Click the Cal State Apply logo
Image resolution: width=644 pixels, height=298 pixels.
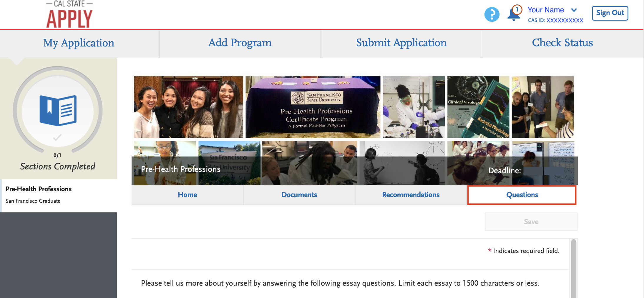[x=69, y=15]
